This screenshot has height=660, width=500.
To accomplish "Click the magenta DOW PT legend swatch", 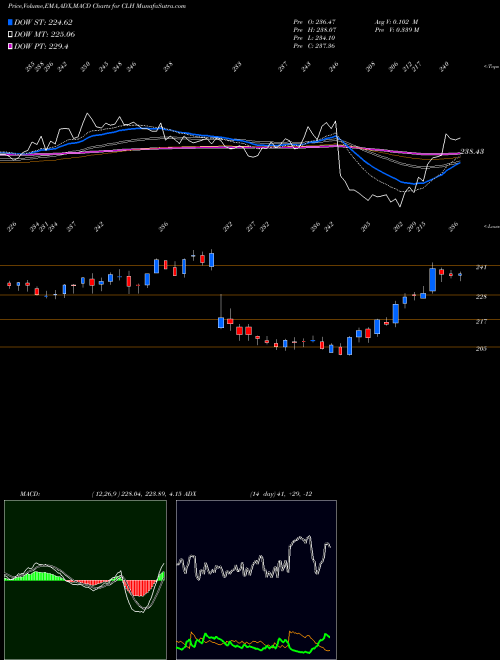I will point(11,46).
